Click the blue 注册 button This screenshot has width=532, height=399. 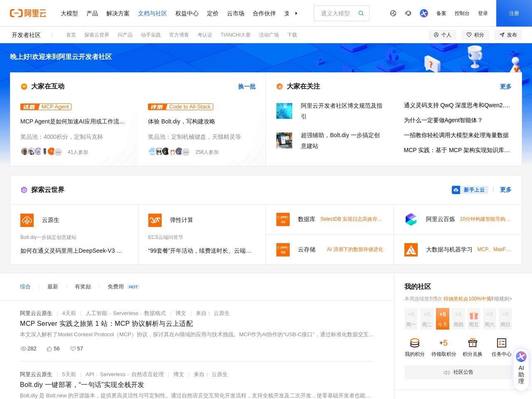pos(514,13)
